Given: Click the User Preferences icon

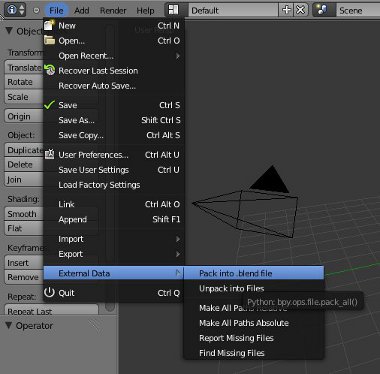Looking at the screenshot, I should 49,154.
